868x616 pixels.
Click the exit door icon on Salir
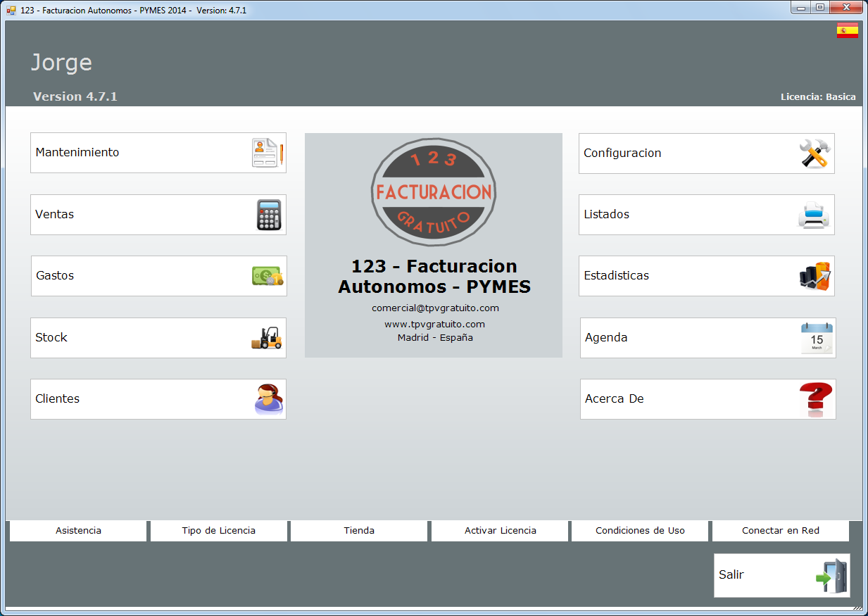click(831, 576)
